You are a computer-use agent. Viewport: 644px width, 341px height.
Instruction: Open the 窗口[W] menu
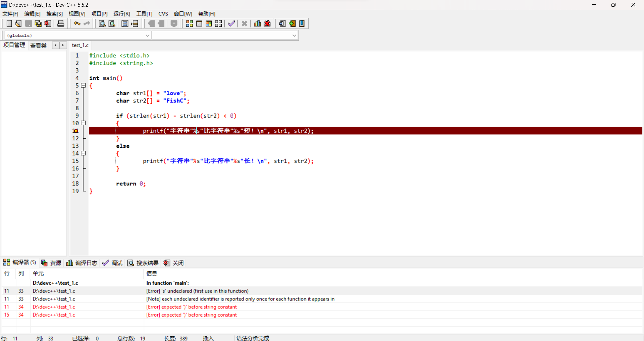tap(183, 14)
